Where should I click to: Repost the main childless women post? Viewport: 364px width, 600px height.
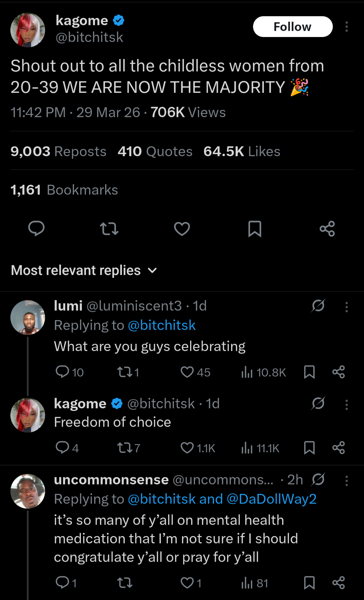(109, 229)
